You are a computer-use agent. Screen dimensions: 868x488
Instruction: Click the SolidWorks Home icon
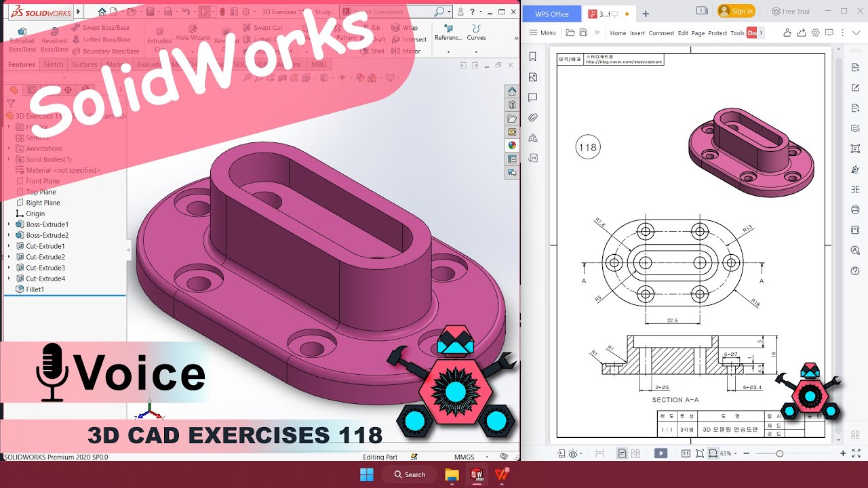coord(102,12)
